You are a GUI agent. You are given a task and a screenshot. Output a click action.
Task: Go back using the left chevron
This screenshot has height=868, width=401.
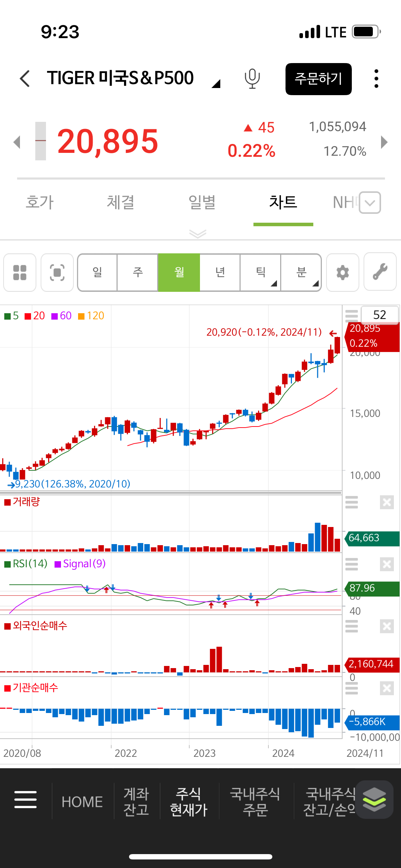(x=25, y=78)
